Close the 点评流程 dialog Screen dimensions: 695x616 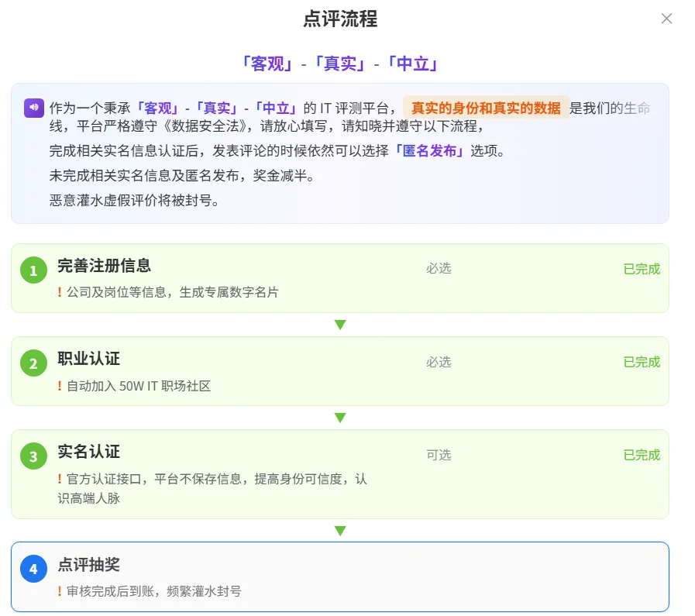tap(666, 19)
